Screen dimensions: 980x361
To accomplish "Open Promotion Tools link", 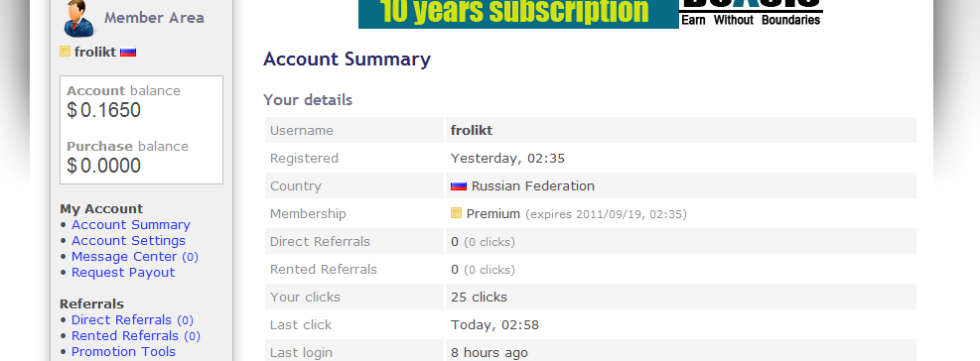I will coord(123,352).
